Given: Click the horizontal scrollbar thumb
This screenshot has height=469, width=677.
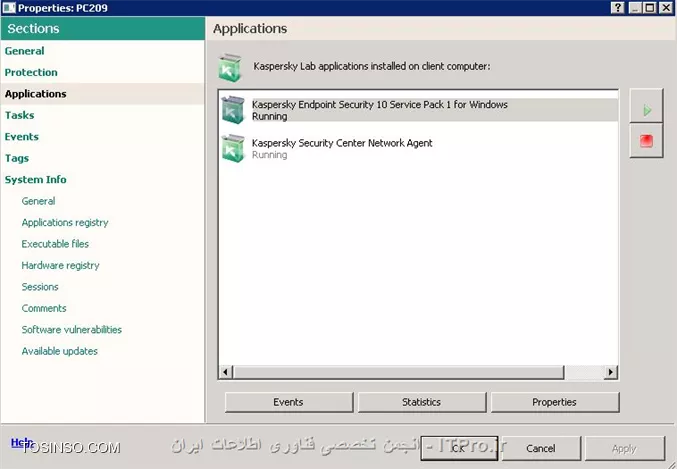Looking at the screenshot, I should (x=398, y=372).
